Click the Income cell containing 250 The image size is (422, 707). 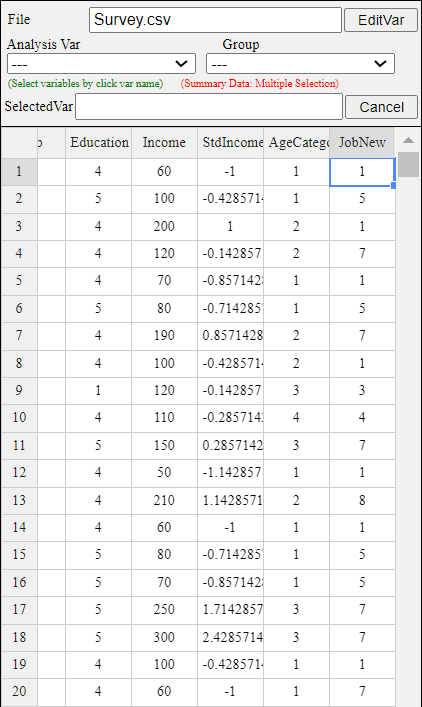pyautogui.click(x=165, y=610)
